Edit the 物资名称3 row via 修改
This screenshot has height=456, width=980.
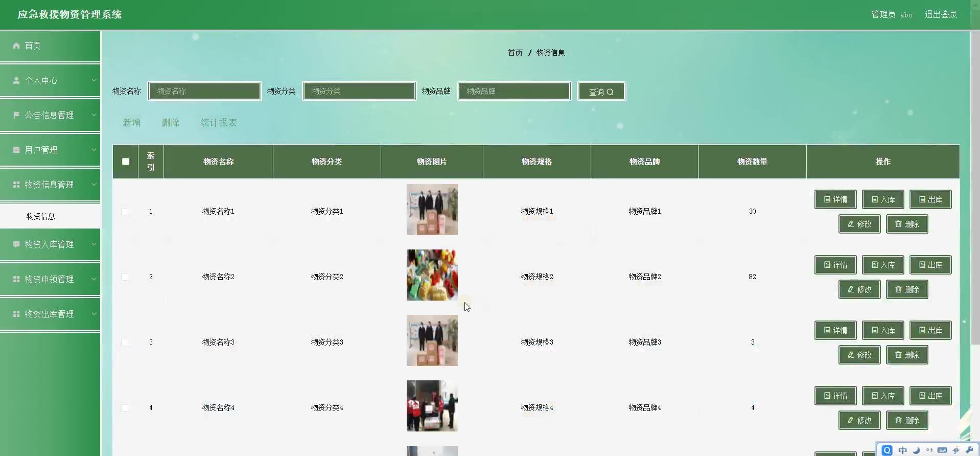coord(859,355)
